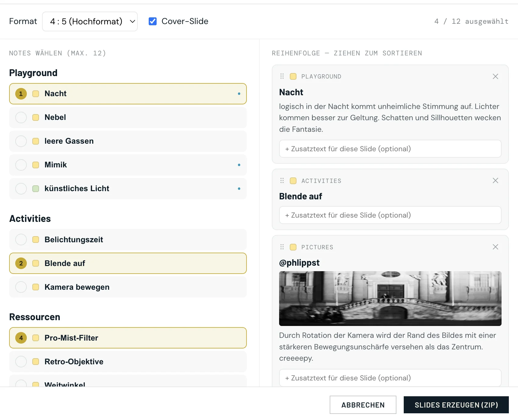Click the Abbrechen button
This screenshot has height=420, width=518.
(363, 405)
